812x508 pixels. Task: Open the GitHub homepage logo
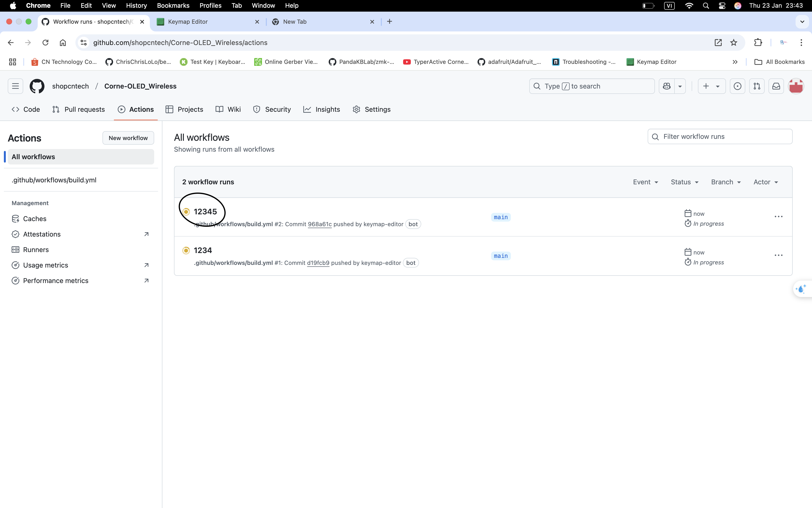pos(37,86)
